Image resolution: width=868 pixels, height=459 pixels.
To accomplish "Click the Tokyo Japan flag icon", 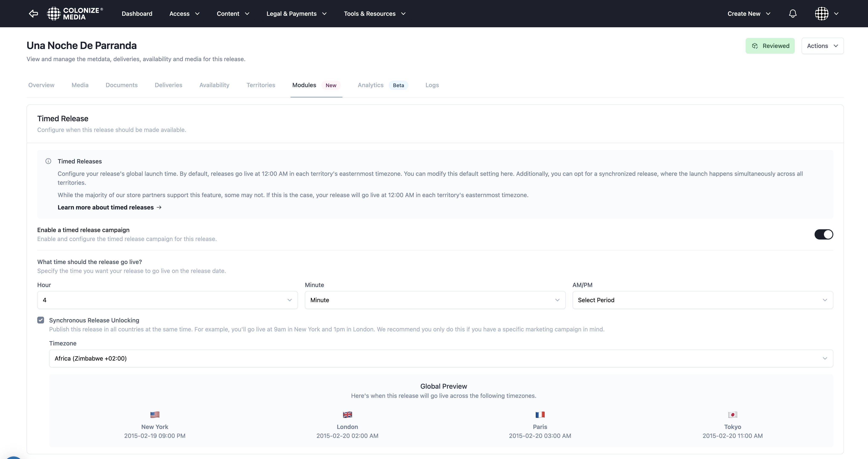I will (732, 414).
